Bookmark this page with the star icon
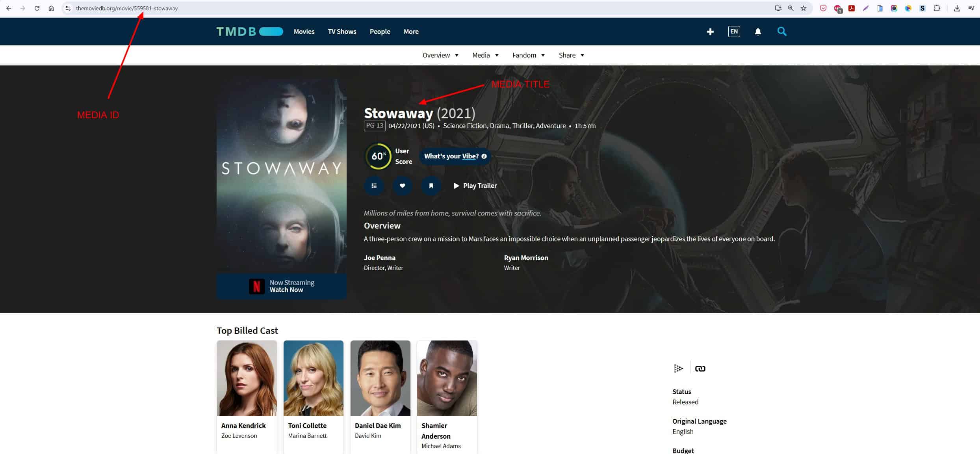 click(x=804, y=8)
